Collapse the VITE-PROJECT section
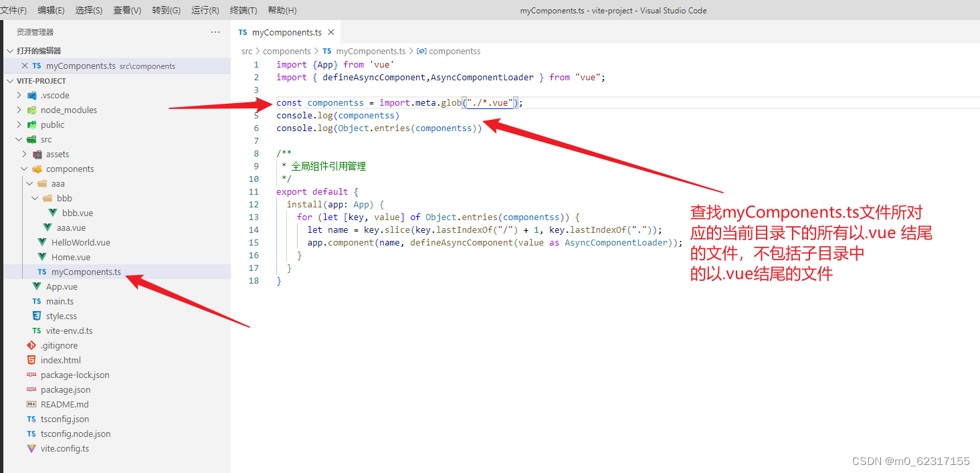This screenshot has height=473, width=980. pyautogui.click(x=10, y=81)
